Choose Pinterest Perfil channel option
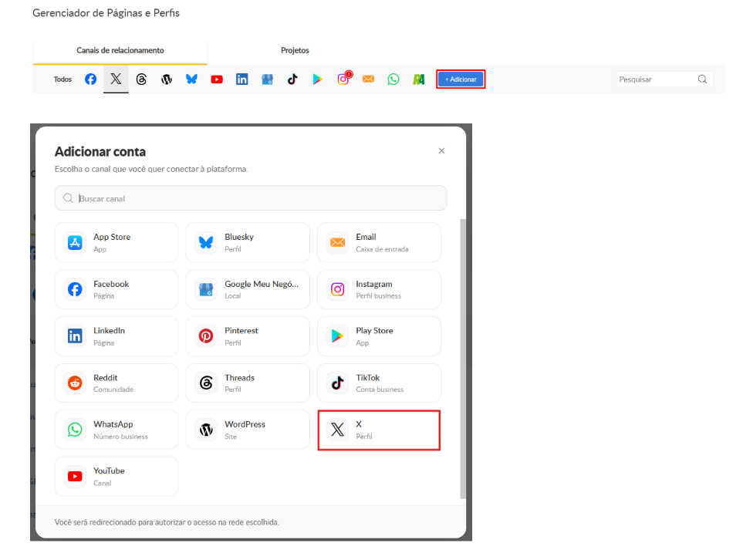Screen dimensions: 733x560 pos(248,336)
